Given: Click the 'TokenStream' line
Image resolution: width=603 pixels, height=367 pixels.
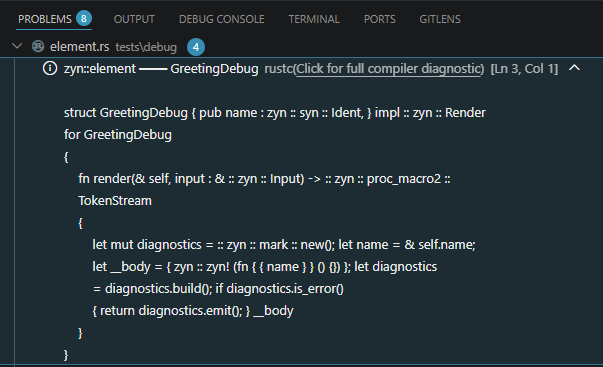Looking at the screenshot, I should click(x=115, y=200).
